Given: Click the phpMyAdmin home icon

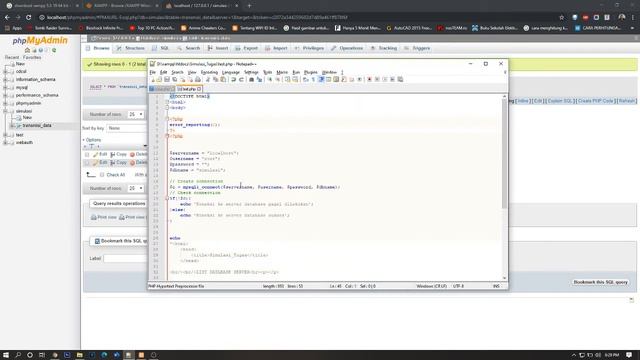Looking at the screenshot, I should click(27, 50).
